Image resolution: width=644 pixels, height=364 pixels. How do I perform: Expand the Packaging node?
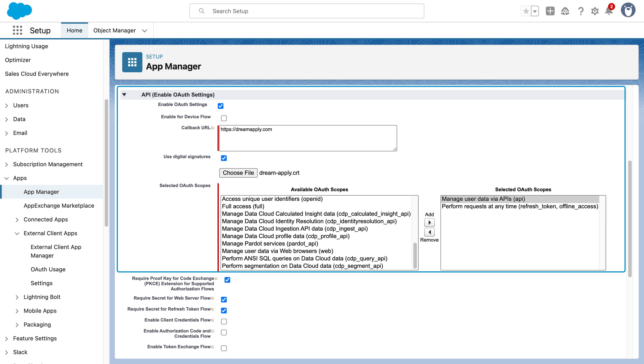pyautogui.click(x=17, y=325)
